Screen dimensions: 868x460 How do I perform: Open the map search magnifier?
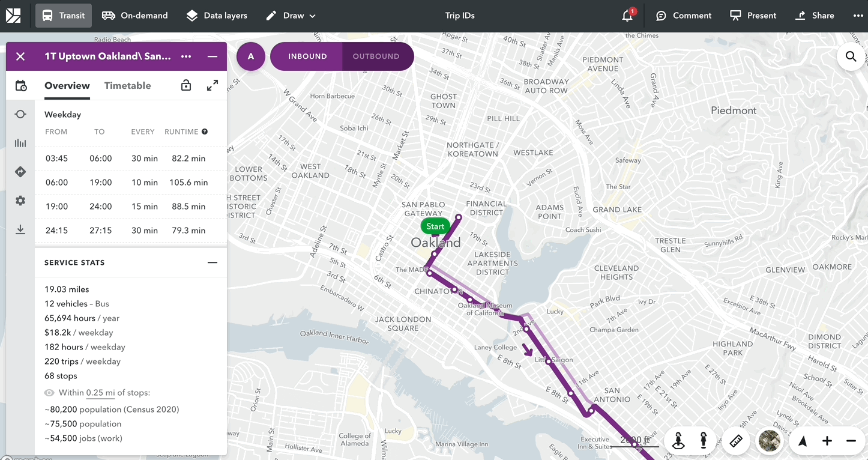(851, 56)
